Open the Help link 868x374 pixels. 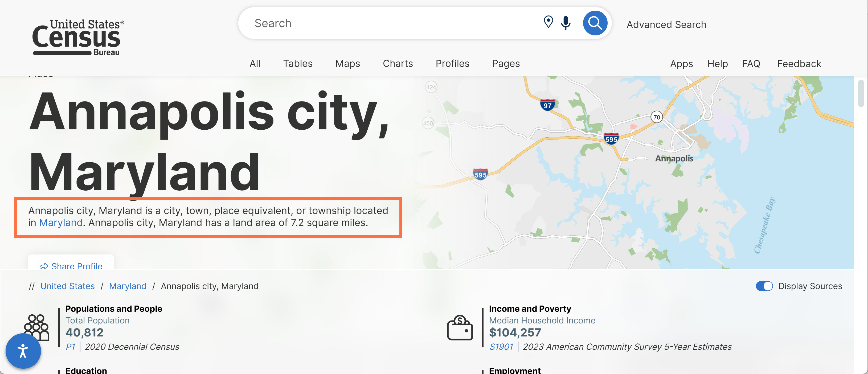(x=717, y=64)
